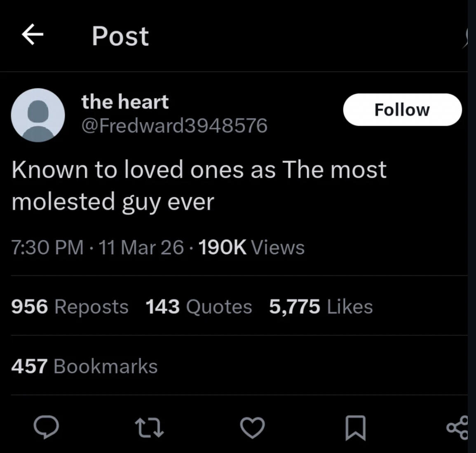See who gave the 5,775 Likes

click(321, 307)
